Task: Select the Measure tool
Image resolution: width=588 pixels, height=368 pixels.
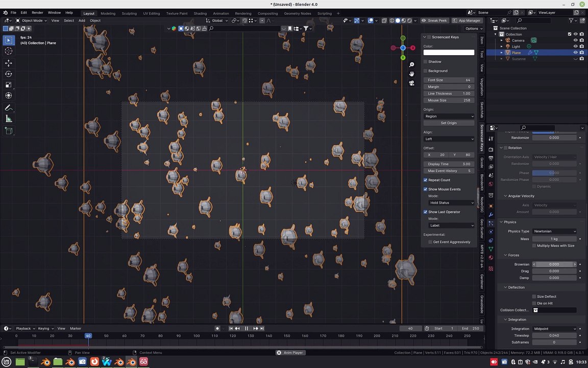Action: click(x=9, y=119)
